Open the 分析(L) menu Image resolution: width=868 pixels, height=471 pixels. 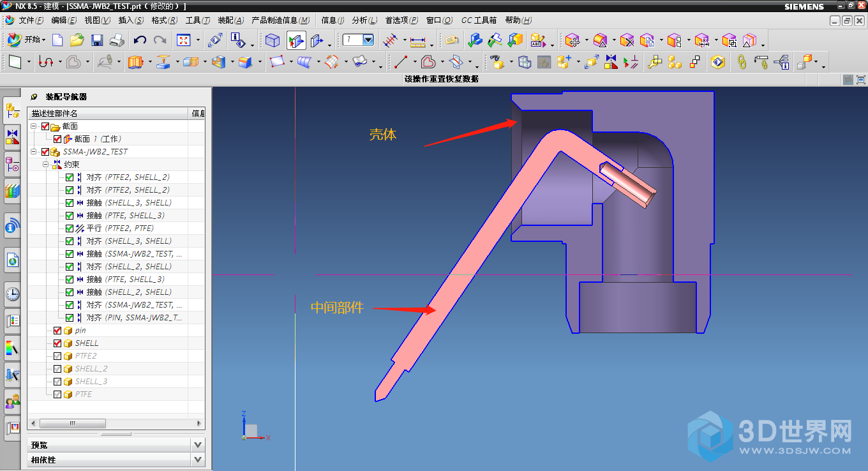tap(364, 20)
